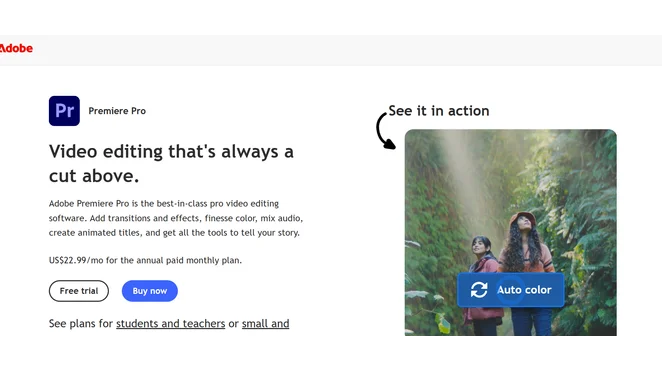This screenshot has height=372, width=662.
Task: Click the refresh arrows icon beside Auto color
Action: click(x=479, y=290)
